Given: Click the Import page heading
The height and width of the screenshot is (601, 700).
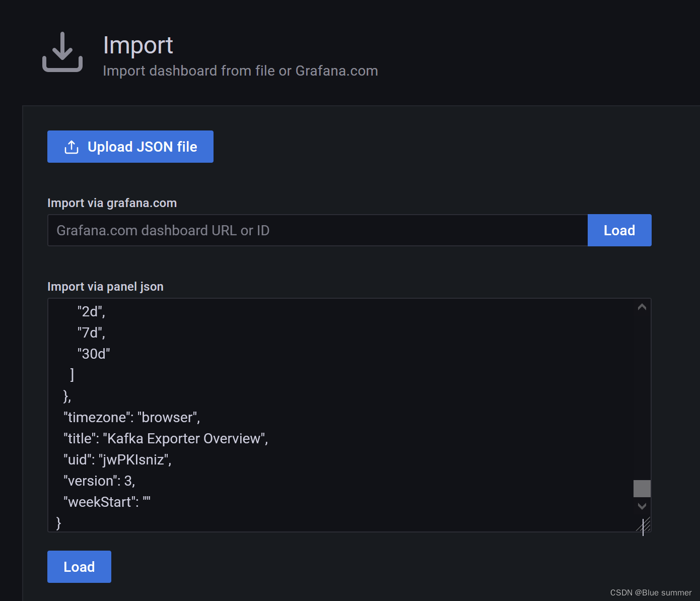Looking at the screenshot, I should [138, 45].
